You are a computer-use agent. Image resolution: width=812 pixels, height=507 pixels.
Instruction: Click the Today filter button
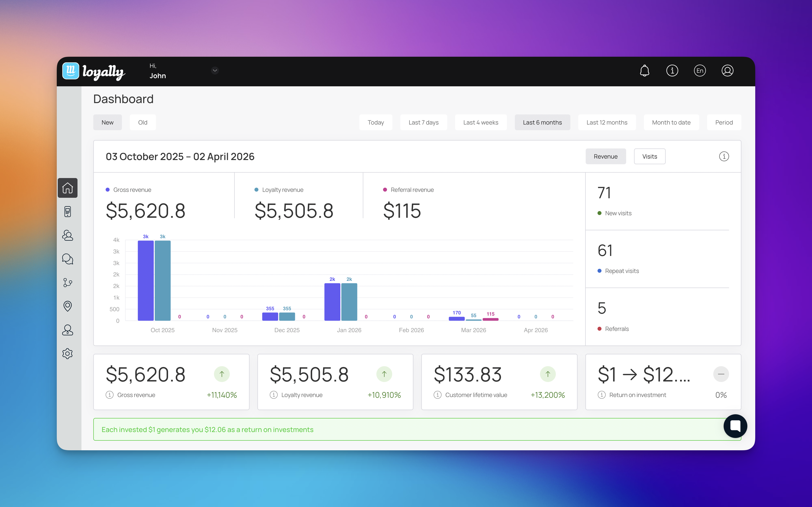(375, 122)
